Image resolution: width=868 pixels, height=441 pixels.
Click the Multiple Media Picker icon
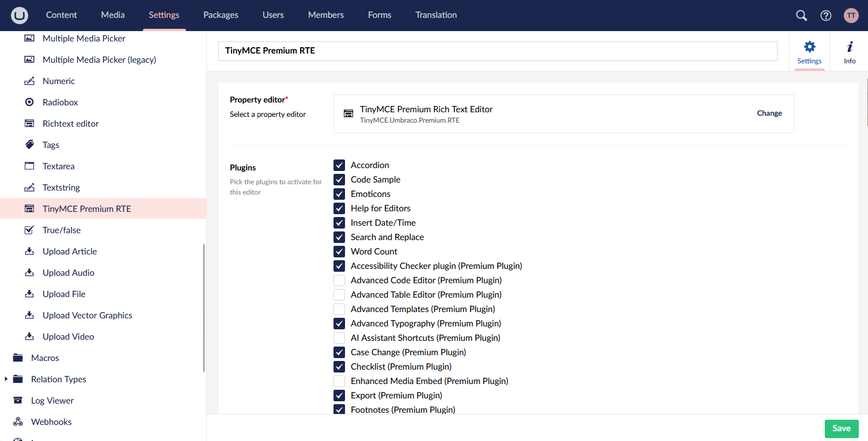click(x=29, y=39)
